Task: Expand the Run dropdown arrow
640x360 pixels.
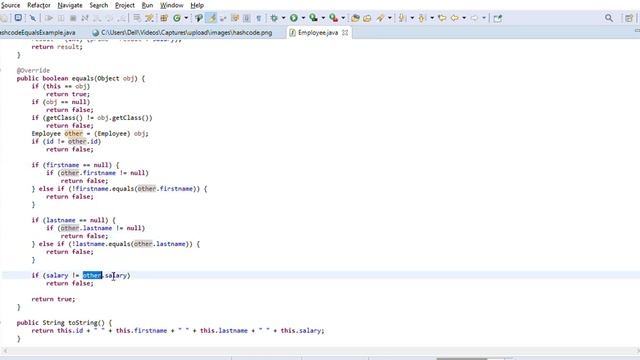Action: tap(303, 18)
